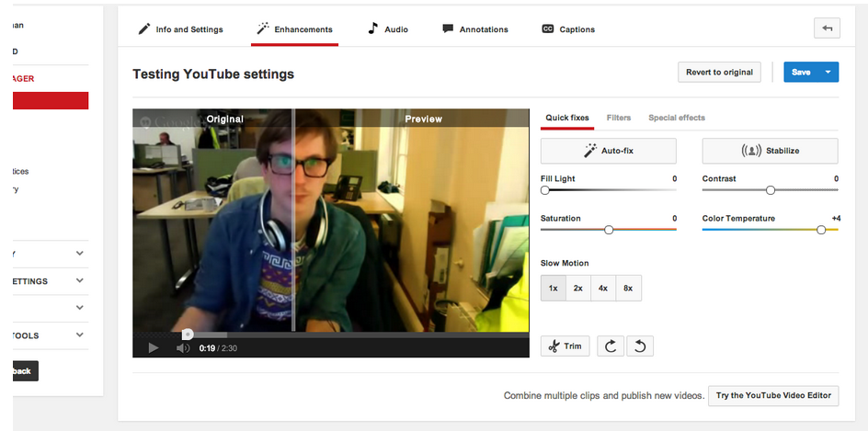Click the video progress scrubber knob
This screenshot has height=431, width=868.
pyautogui.click(x=188, y=335)
